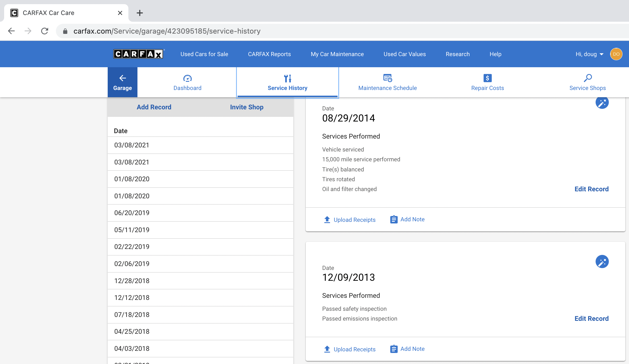Click the CARFAX tab favicon
This screenshot has height=364, width=629.
[x=14, y=13]
